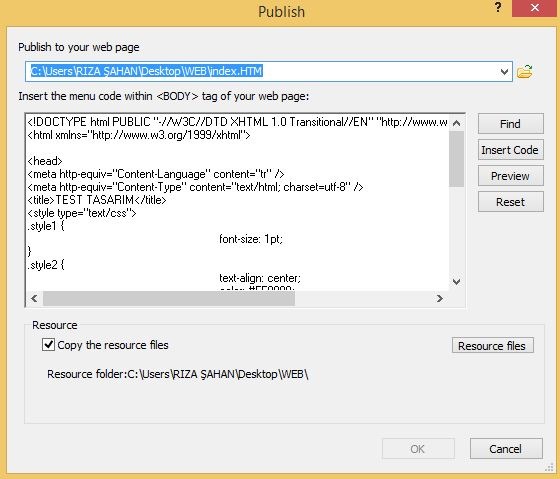Screen dimensions: 560x479
Task: Click the help question mark icon
Action: (498, 8)
